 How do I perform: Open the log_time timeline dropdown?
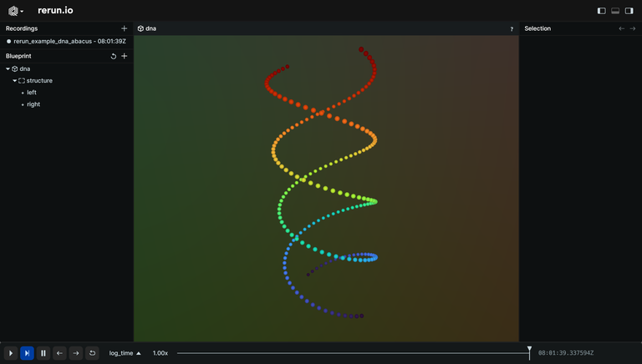tap(125, 353)
